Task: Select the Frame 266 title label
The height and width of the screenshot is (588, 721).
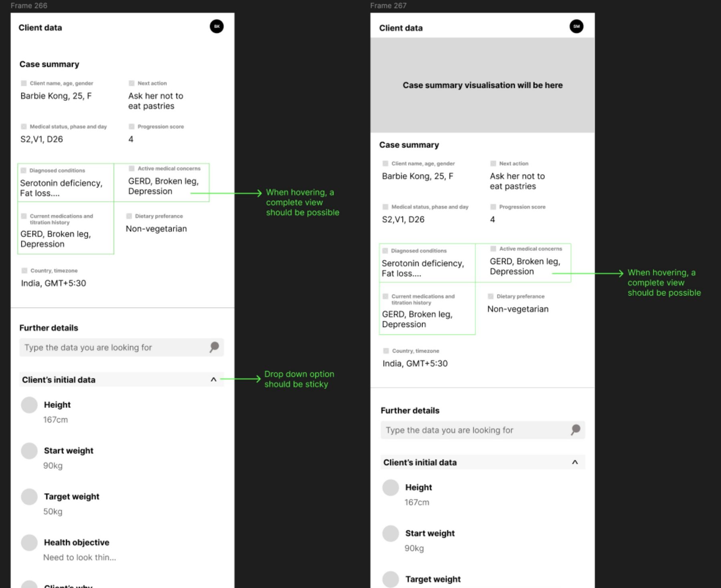Action: point(29,6)
